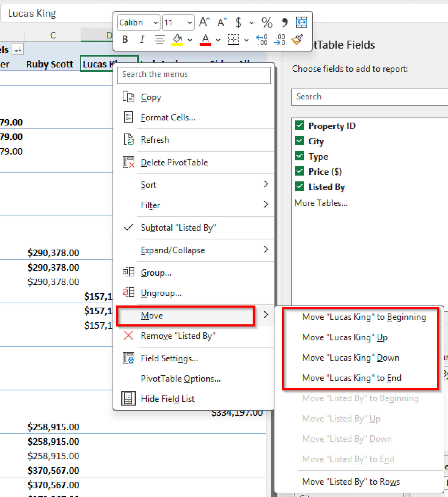Select Refresh from the context menu
The image size is (448, 497).
tap(155, 140)
